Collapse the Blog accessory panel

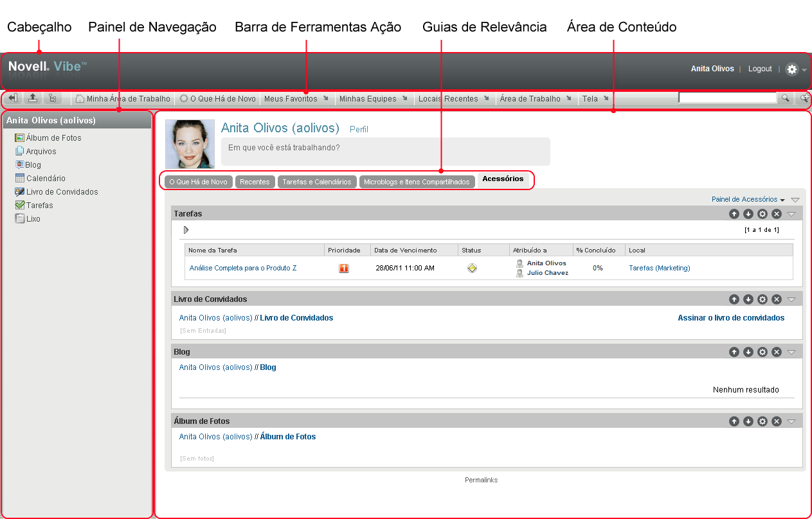pyautogui.click(x=792, y=352)
